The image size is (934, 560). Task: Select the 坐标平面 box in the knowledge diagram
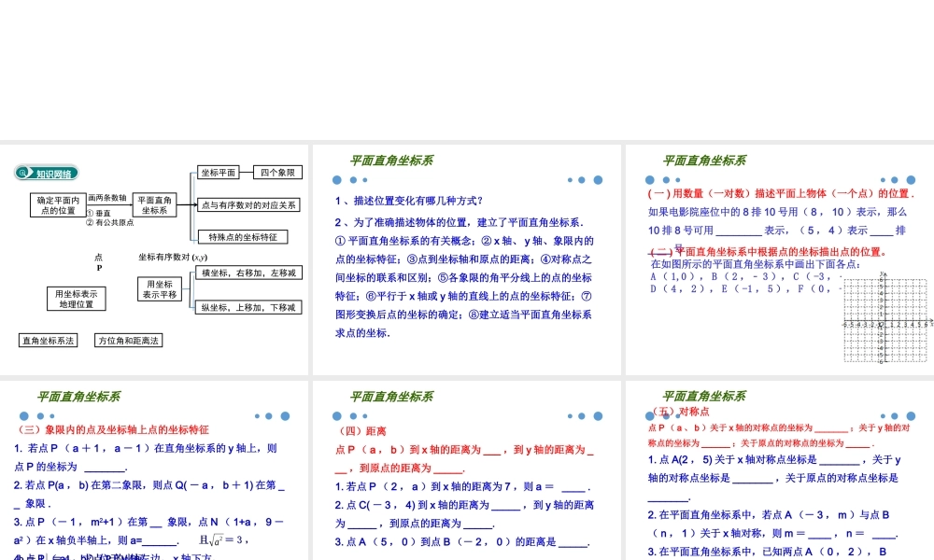click(220, 172)
